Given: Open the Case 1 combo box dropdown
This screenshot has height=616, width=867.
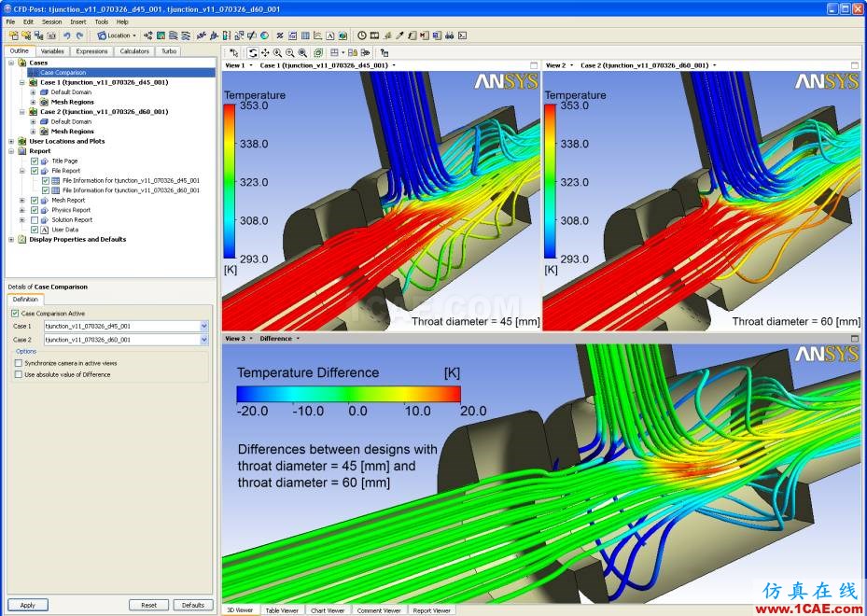Looking at the screenshot, I should coord(204,326).
